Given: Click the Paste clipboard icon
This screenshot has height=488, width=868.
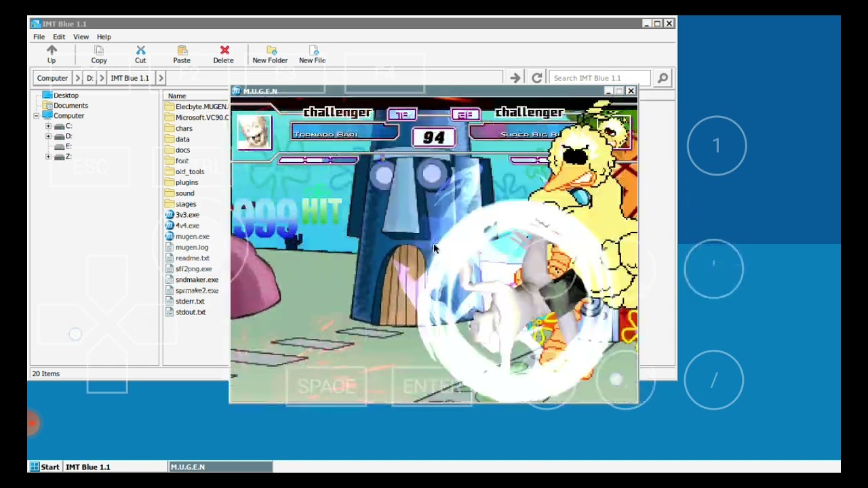Looking at the screenshot, I should [x=182, y=51].
